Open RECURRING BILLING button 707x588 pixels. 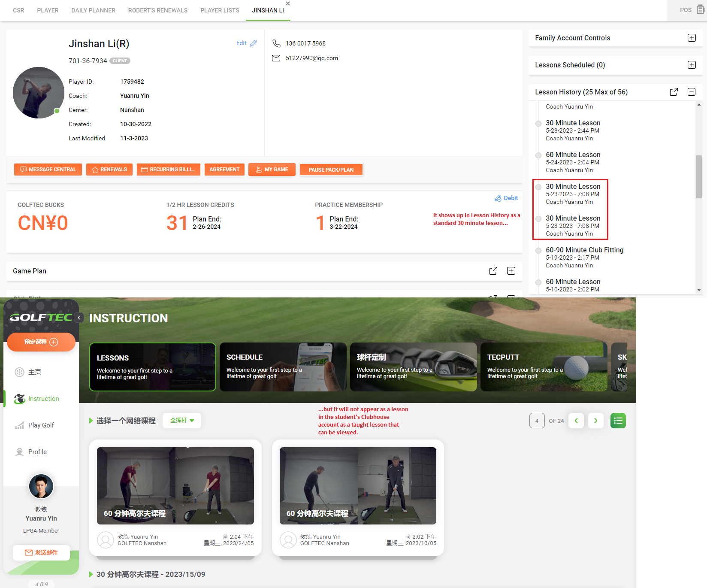[x=169, y=170]
